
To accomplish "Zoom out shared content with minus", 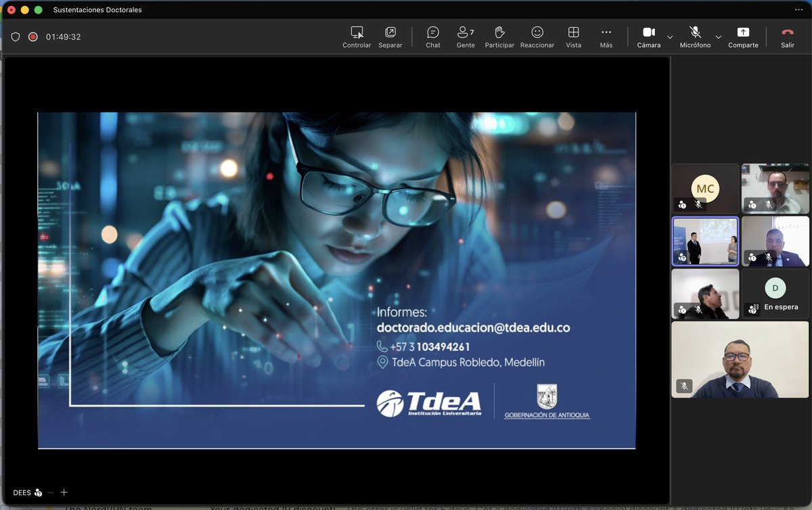I will pyautogui.click(x=50, y=492).
